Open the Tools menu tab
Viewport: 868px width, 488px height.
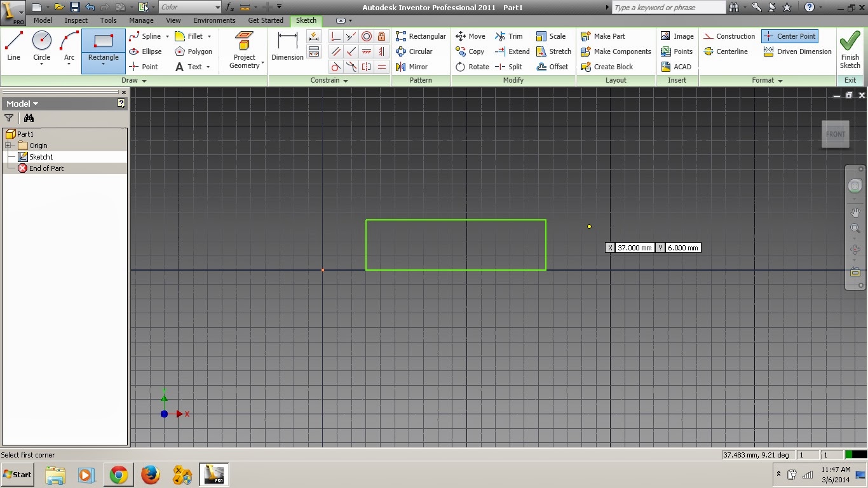coord(108,20)
